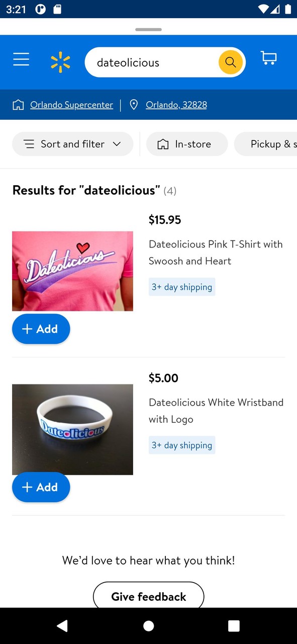Click the dateolicious search input field
The image size is (297, 644).
(151, 62)
